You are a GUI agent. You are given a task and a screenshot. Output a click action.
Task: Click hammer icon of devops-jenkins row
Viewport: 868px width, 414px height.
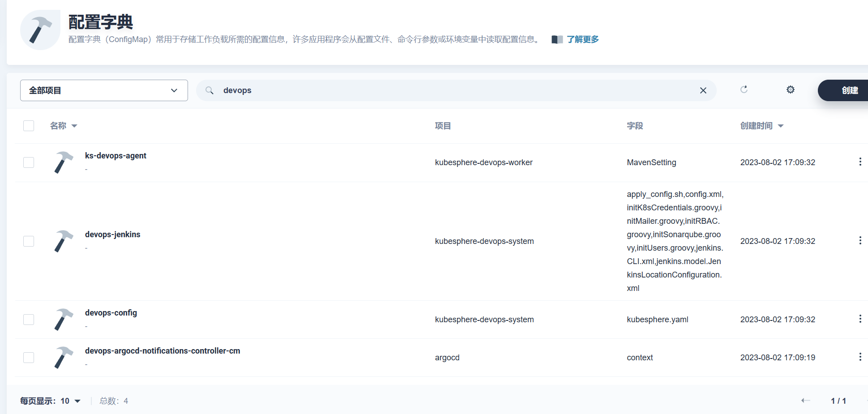pos(64,241)
